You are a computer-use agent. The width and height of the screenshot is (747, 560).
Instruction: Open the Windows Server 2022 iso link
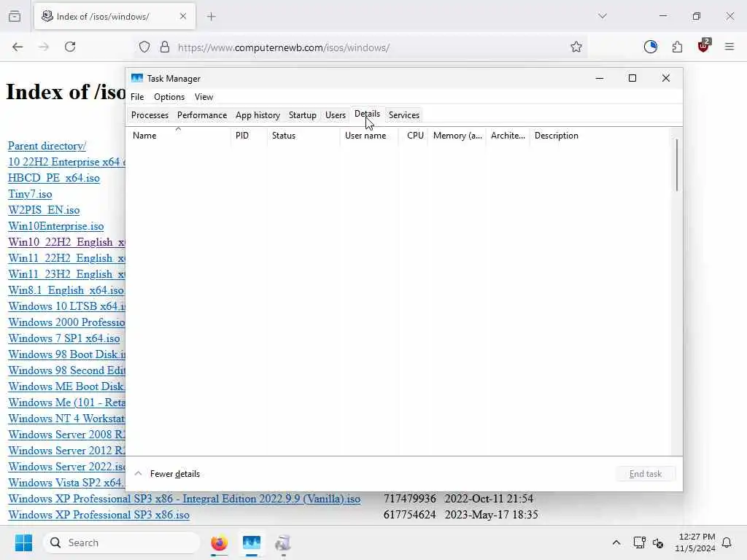[x=66, y=466]
